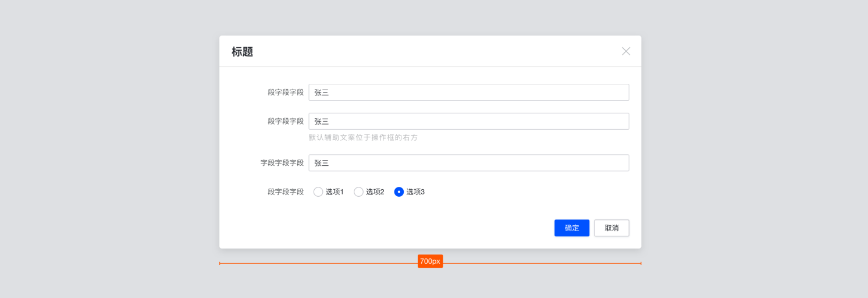
Task: Select the 选项1 radio button
Action: click(318, 192)
